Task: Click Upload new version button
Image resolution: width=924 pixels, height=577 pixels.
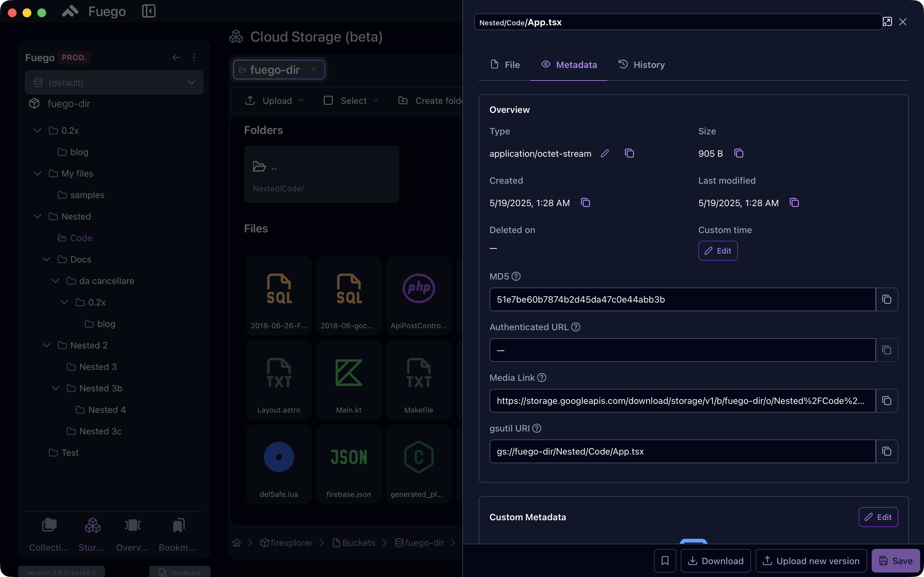Action: pyautogui.click(x=811, y=561)
